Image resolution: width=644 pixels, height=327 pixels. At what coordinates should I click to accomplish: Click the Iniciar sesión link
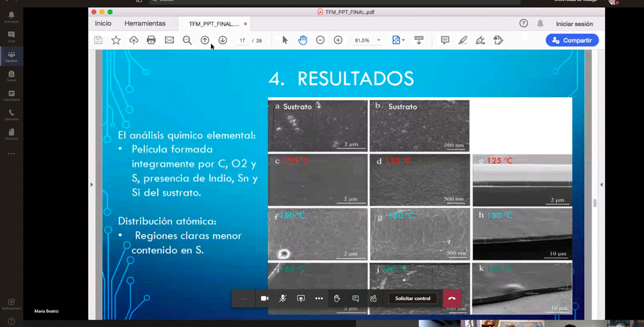point(574,24)
